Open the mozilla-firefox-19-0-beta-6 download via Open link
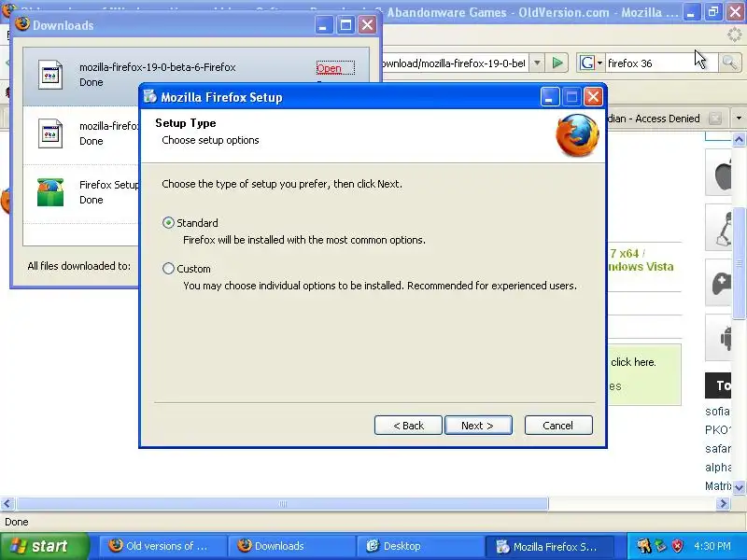The width and height of the screenshot is (747, 560). pos(329,68)
